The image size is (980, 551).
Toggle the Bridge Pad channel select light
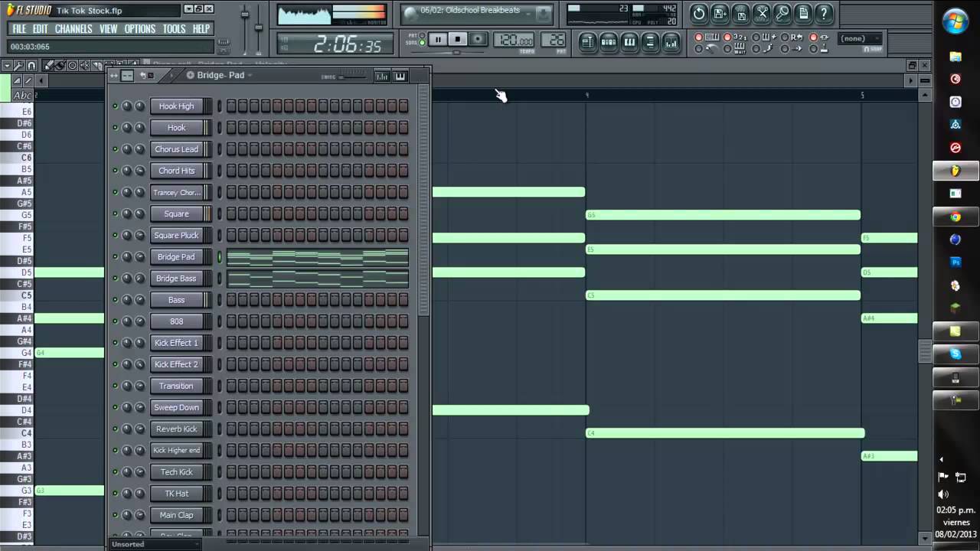(219, 257)
